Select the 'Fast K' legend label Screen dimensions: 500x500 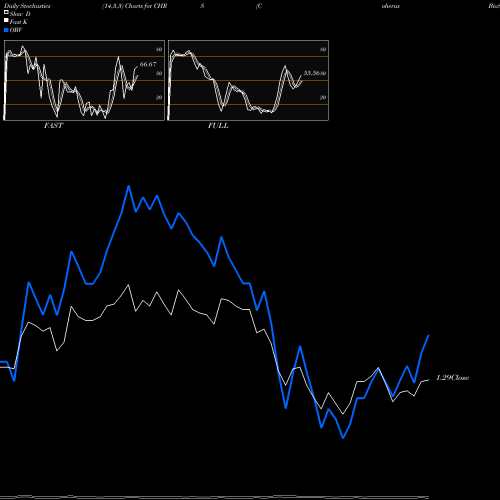(x=19, y=22)
